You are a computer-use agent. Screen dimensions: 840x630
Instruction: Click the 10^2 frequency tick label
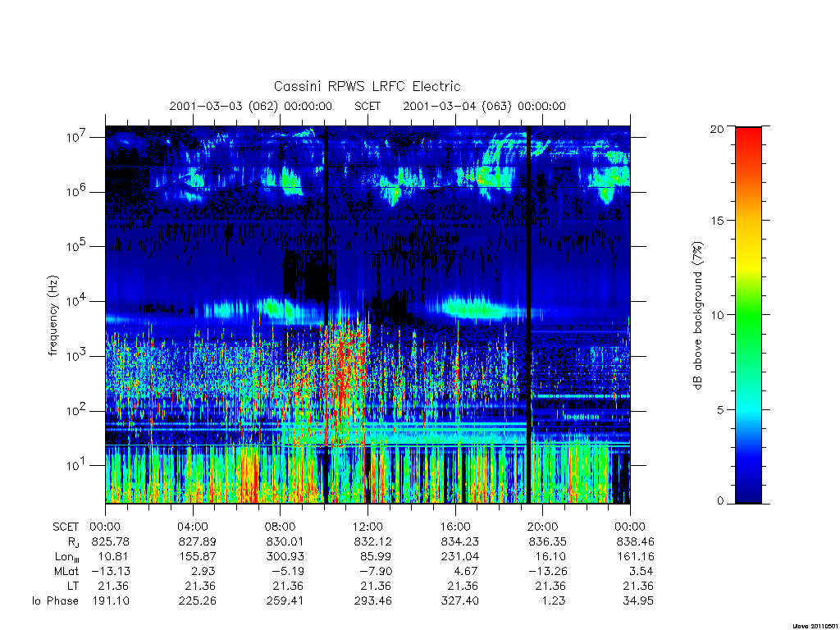tap(77, 410)
